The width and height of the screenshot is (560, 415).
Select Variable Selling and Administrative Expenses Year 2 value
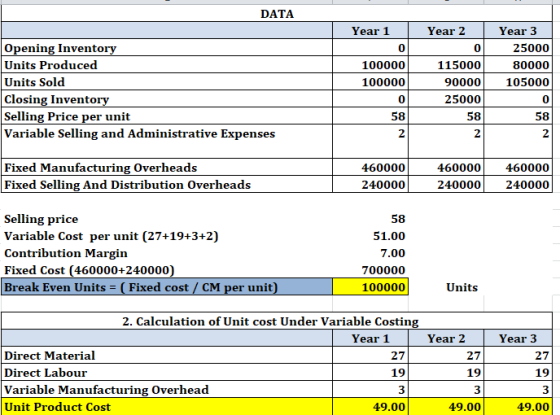[x=446, y=141]
